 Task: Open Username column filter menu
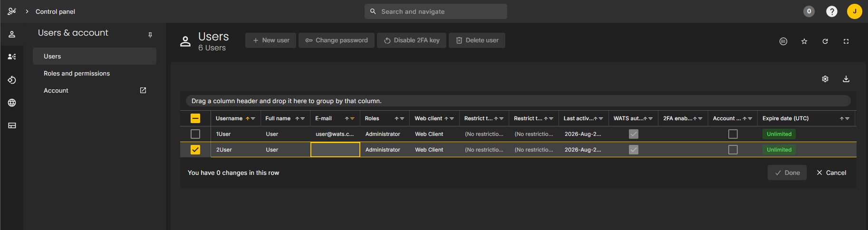pos(253,118)
